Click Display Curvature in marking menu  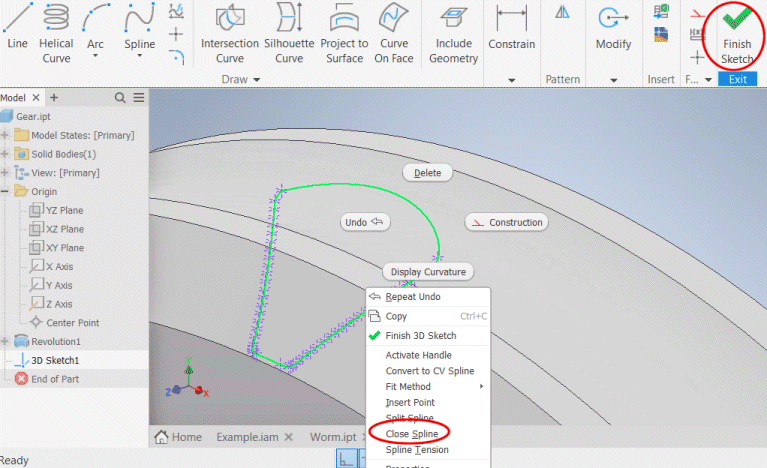pyautogui.click(x=428, y=271)
